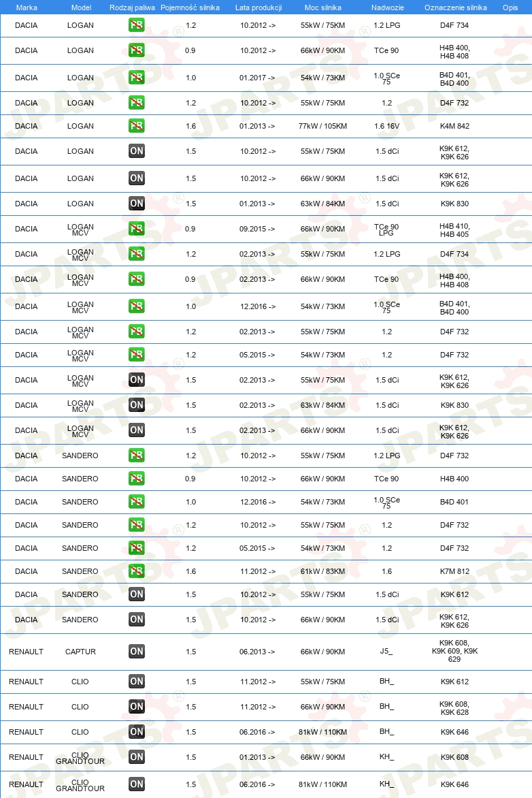This screenshot has width=532, height=798.
Task: Click body code J5_
Action: [x=386, y=651]
